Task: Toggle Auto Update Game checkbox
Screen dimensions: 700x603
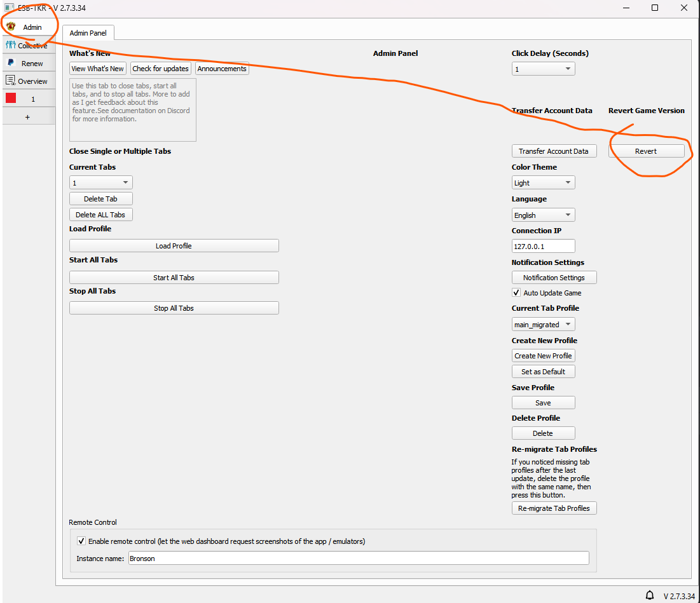Action: [x=516, y=292]
